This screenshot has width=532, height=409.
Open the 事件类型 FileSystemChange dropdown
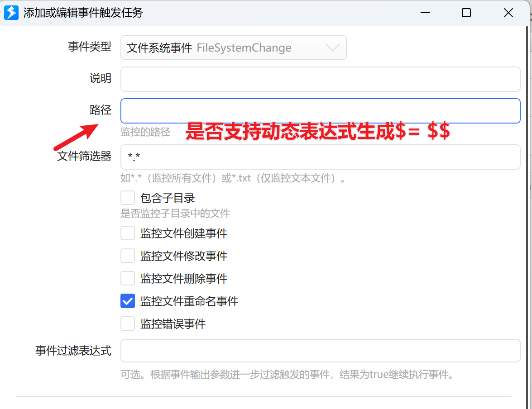[233, 48]
